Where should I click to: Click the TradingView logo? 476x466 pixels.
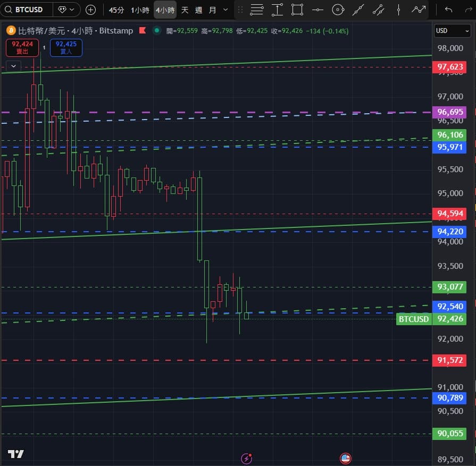[x=16, y=454]
